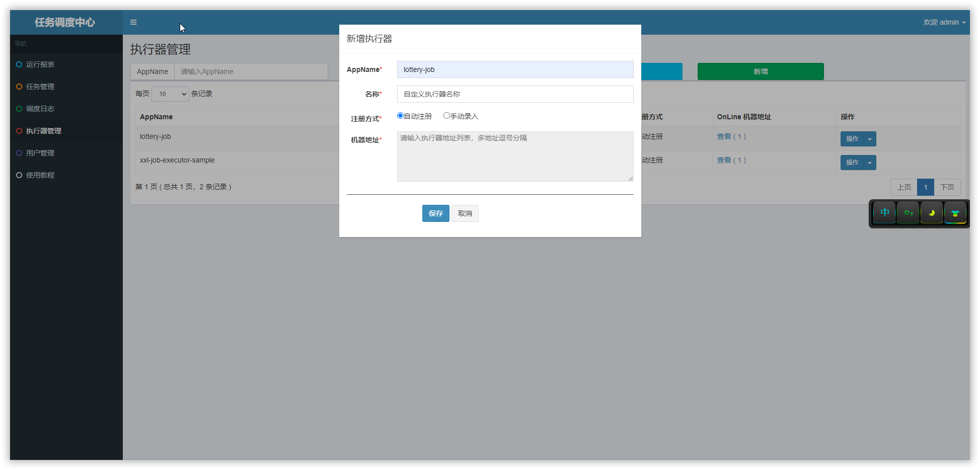The height and width of the screenshot is (470, 980).
Task: Go to 用户管理 in the sidebar
Action: (40, 153)
